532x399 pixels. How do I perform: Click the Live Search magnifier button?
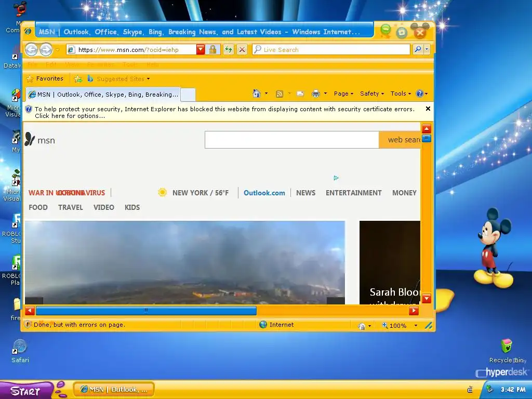pos(418,49)
